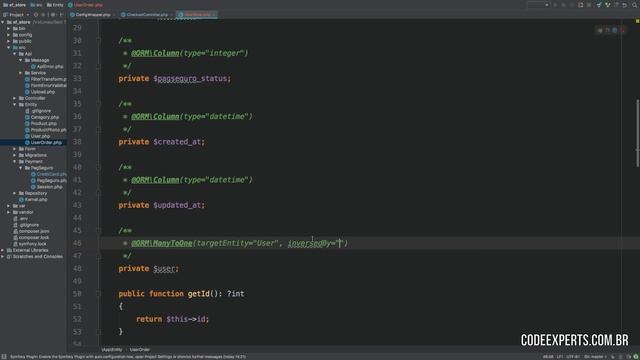Open composer.json in the project tree
640x360 pixels.
click(31, 231)
